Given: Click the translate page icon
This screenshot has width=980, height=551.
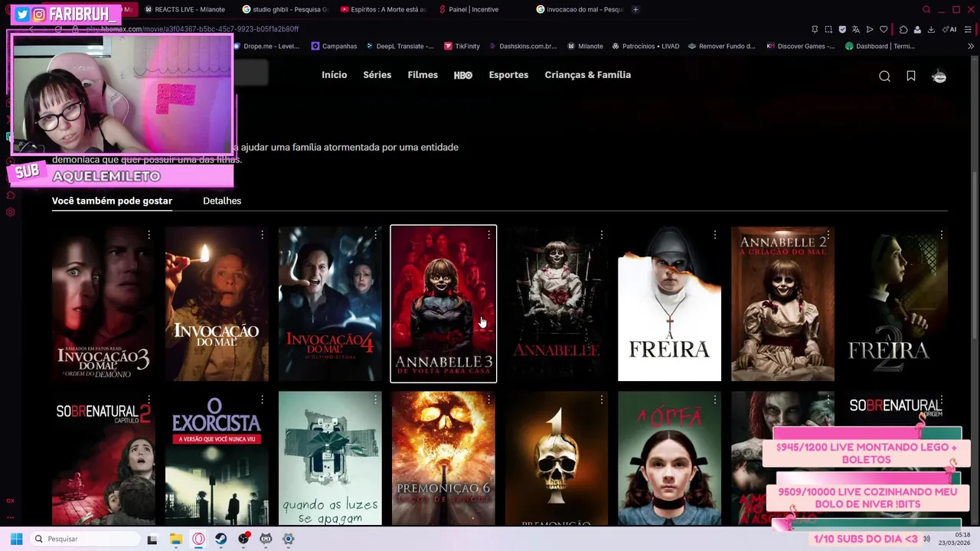Looking at the screenshot, I should click(x=856, y=29).
